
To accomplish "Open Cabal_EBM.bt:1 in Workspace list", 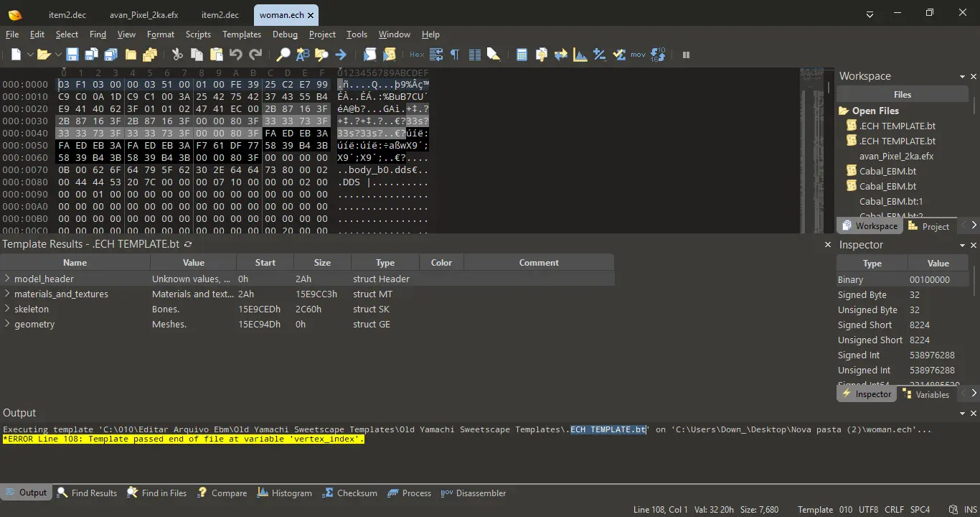I will pos(890,201).
